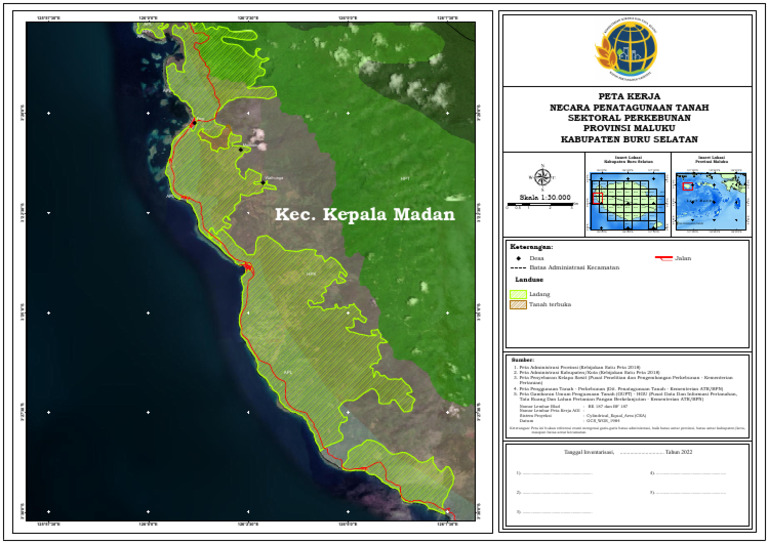Click the 'Keterangan:' legend heading
Image resolution: width=768 pixels, height=543 pixels.
(531, 247)
